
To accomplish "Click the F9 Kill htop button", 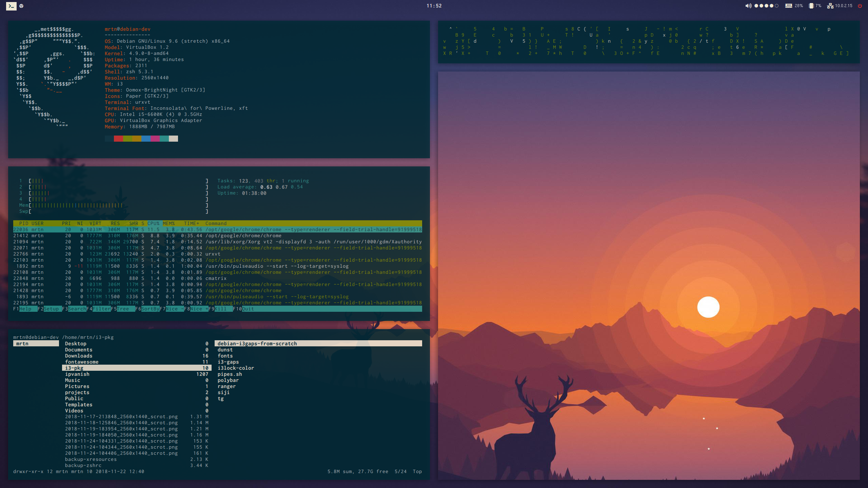I will 220,309.
